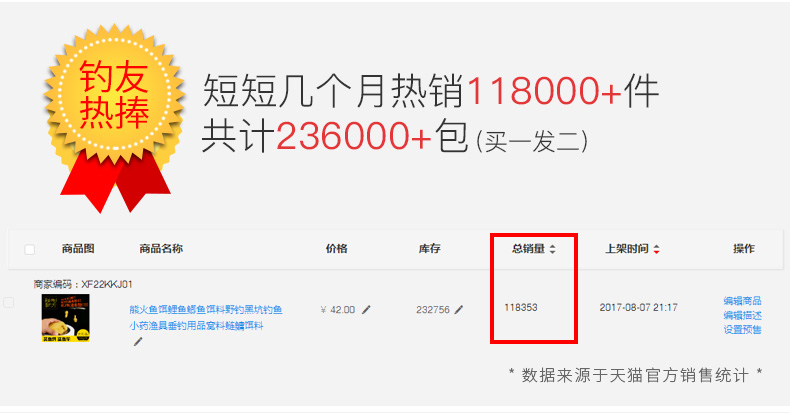Click the 上架时间 column header
Viewport: 790px width, 413px height.
tap(627, 248)
